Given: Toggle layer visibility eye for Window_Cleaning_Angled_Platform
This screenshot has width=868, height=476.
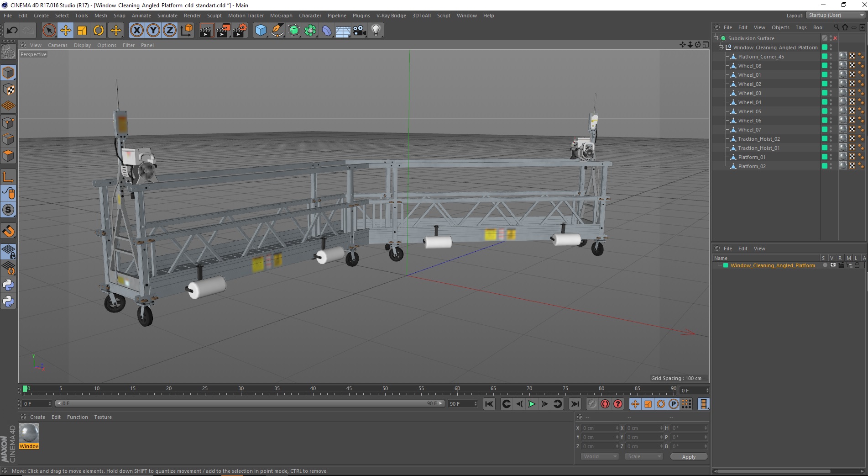Looking at the screenshot, I should (833, 265).
